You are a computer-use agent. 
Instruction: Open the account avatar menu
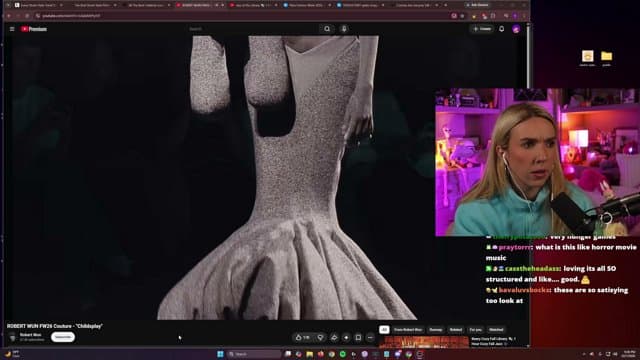pyautogui.click(x=516, y=29)
